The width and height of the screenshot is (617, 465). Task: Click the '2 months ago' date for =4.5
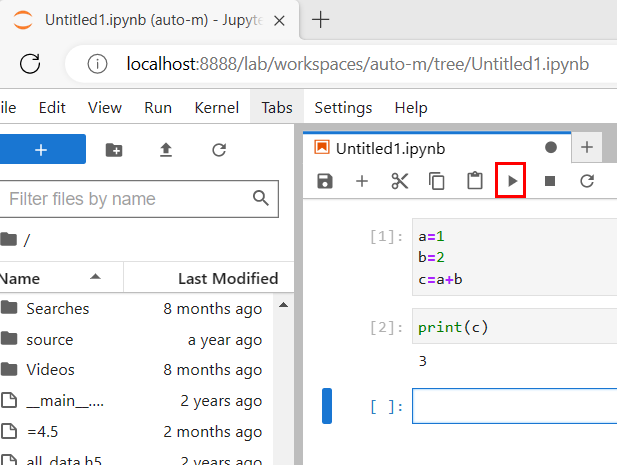(x=212, y=432)
